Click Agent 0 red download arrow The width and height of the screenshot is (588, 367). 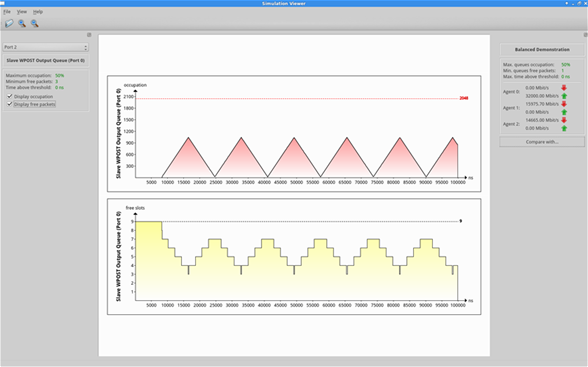pos(564,88)
